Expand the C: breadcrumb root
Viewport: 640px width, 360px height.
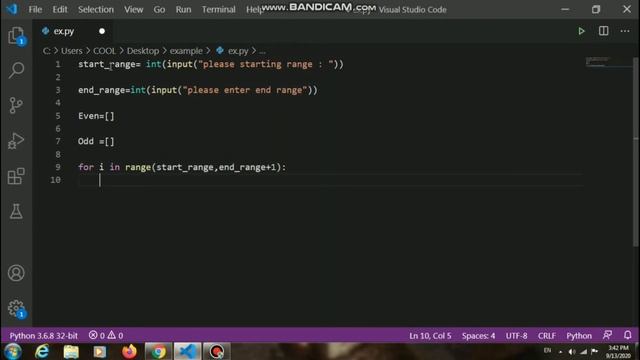point(47,51)
